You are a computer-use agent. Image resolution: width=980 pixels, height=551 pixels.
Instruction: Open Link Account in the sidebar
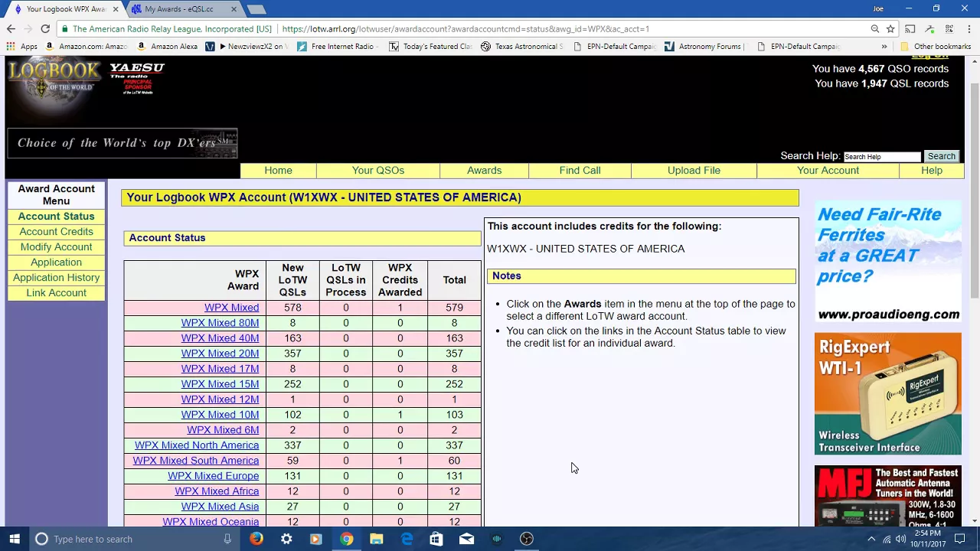[56, 293]
